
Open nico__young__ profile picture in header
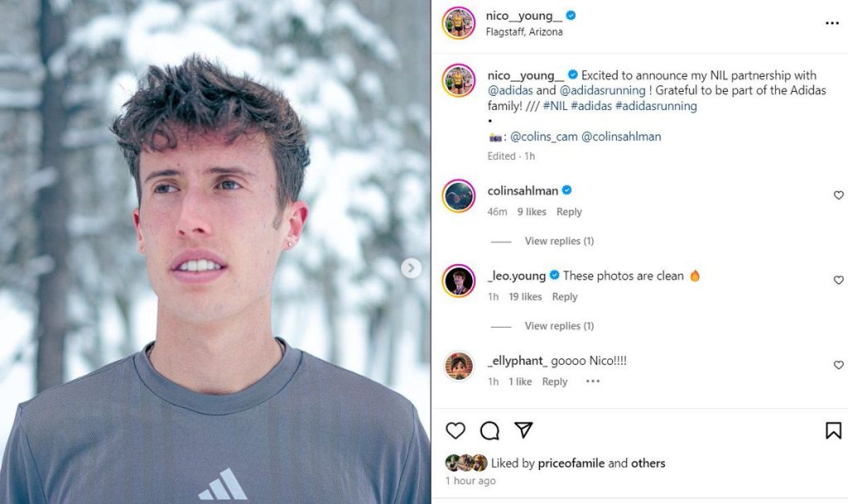[x=459, y=23]
